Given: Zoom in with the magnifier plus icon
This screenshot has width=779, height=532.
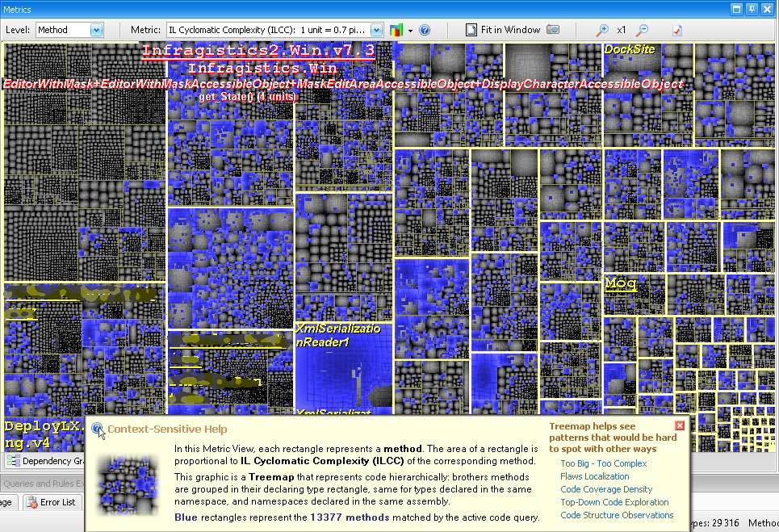Looking at the screenshot, I should coord(602,31).
